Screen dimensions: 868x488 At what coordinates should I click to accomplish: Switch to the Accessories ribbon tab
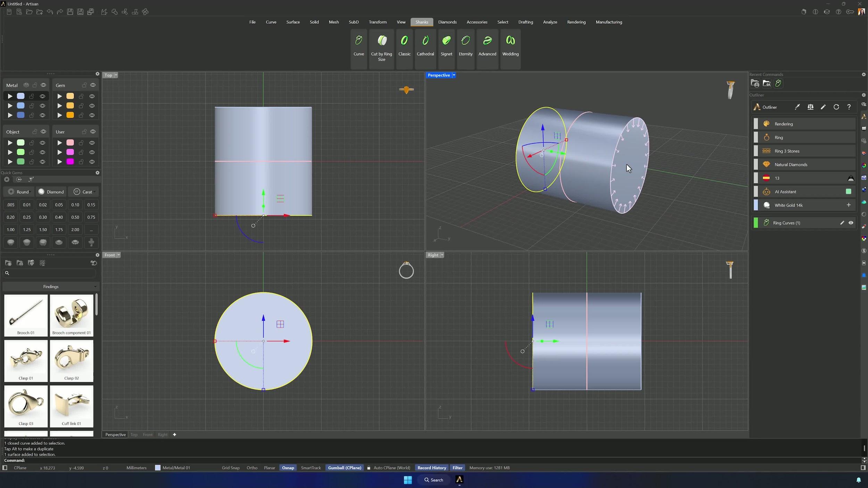(477, 22)
